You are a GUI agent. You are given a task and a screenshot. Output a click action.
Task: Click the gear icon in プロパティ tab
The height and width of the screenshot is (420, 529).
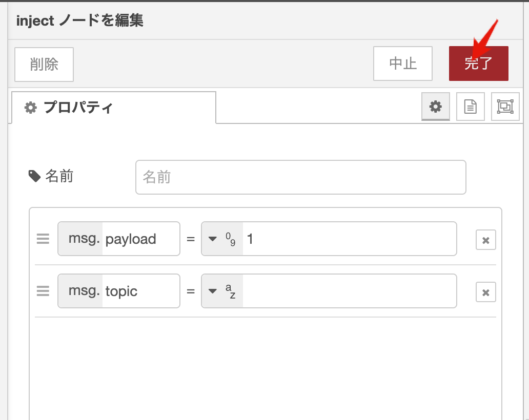pyautogui.click(x=30, y=108)
